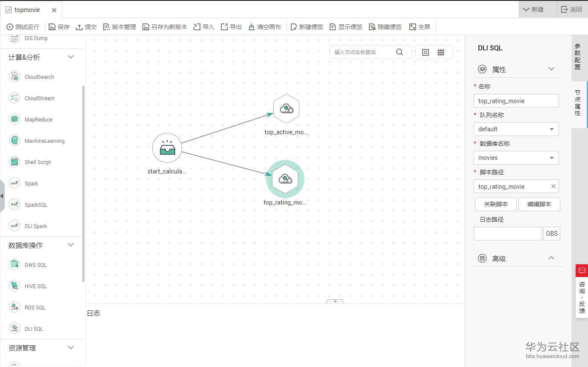This screenshot has height=367, width=588.
Task: Collapse the 日志 log panel handle
Action: (x=335, y=301)
